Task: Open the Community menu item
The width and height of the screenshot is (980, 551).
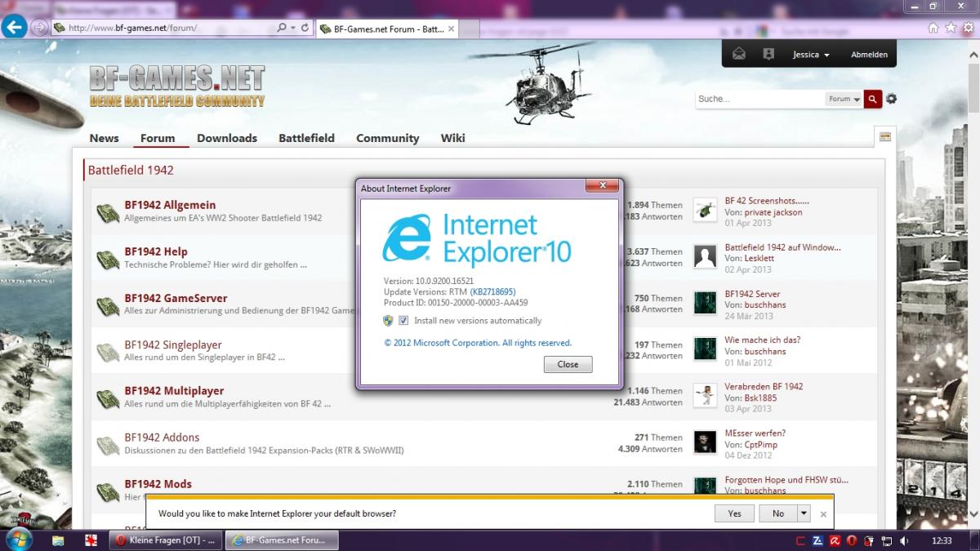Action: 387,138
